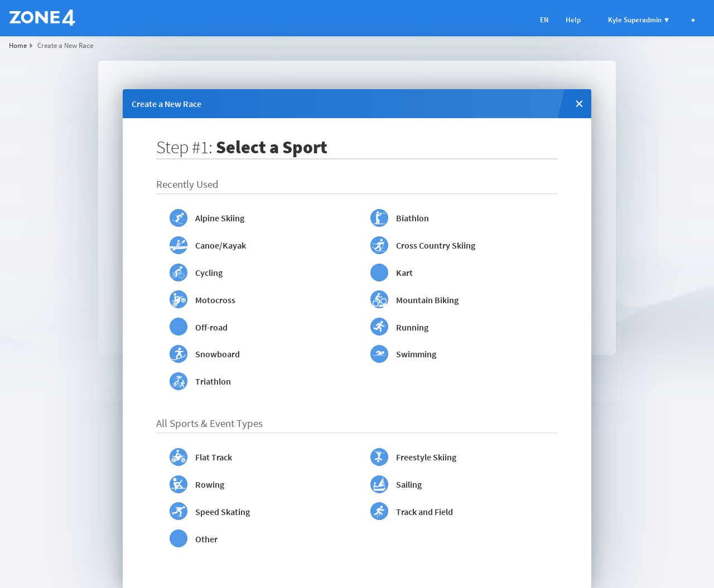
Task: Click the Track and Field option
Action: (424, 512)
